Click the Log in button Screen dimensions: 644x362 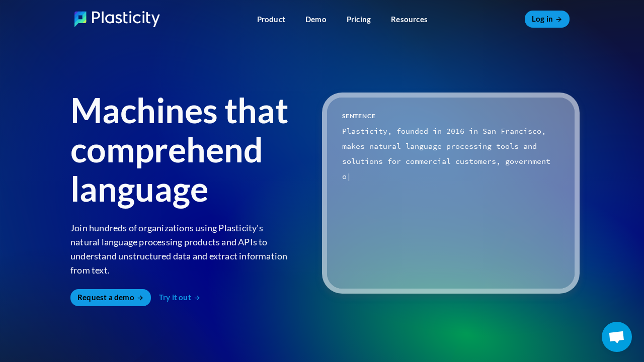[x=547, y=19]
